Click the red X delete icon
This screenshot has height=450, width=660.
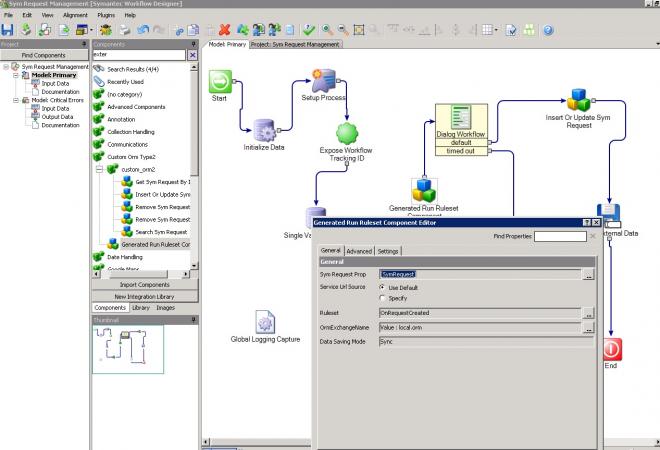[x=225, y=30]
